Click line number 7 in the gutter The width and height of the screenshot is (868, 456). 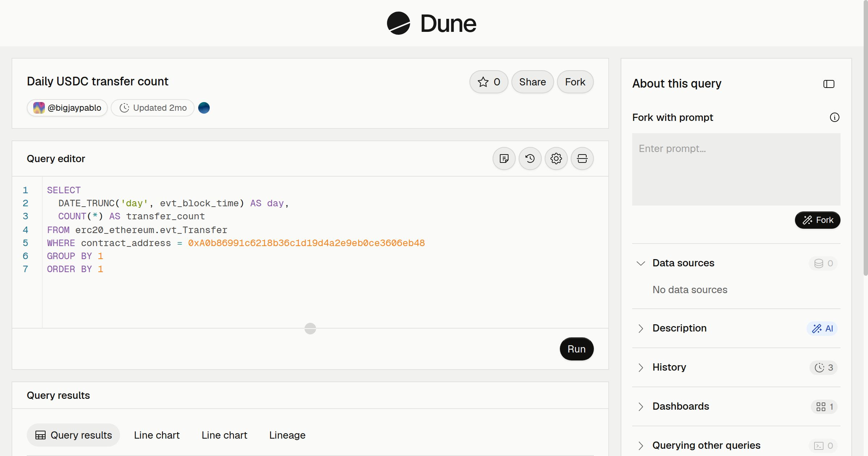click(x=25, y=269)
